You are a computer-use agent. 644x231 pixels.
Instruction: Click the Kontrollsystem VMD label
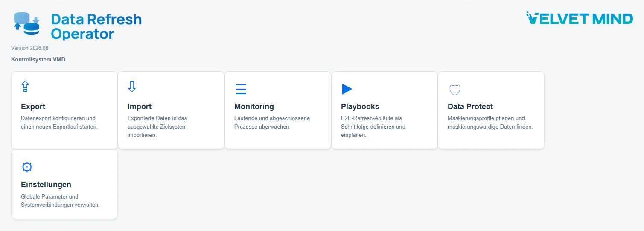[x=38, y=60]
